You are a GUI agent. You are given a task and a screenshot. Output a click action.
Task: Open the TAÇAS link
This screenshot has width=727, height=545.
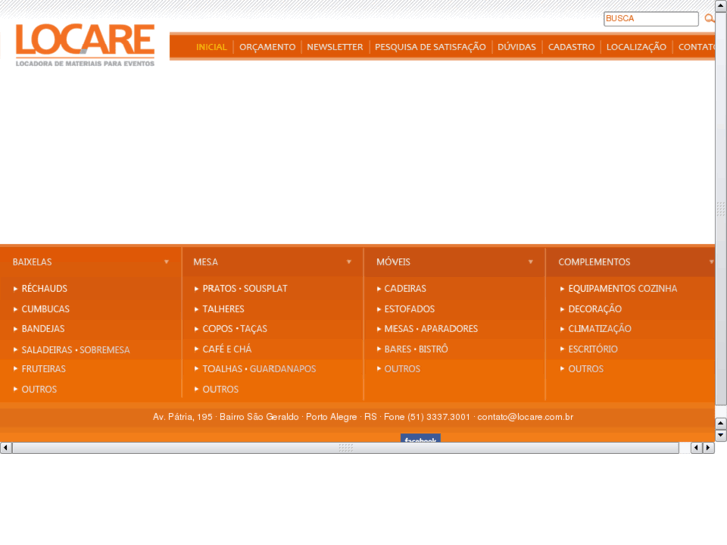[x=254, y=329]
